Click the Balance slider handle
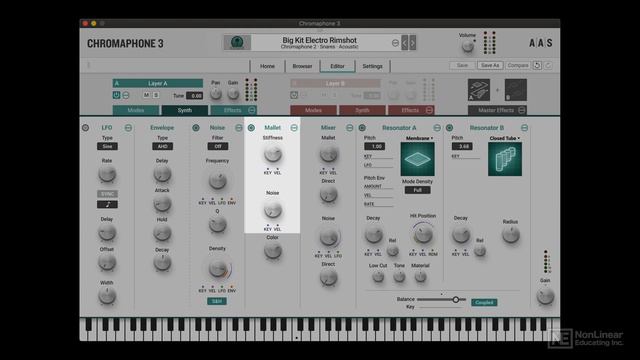 click(456, 299)
